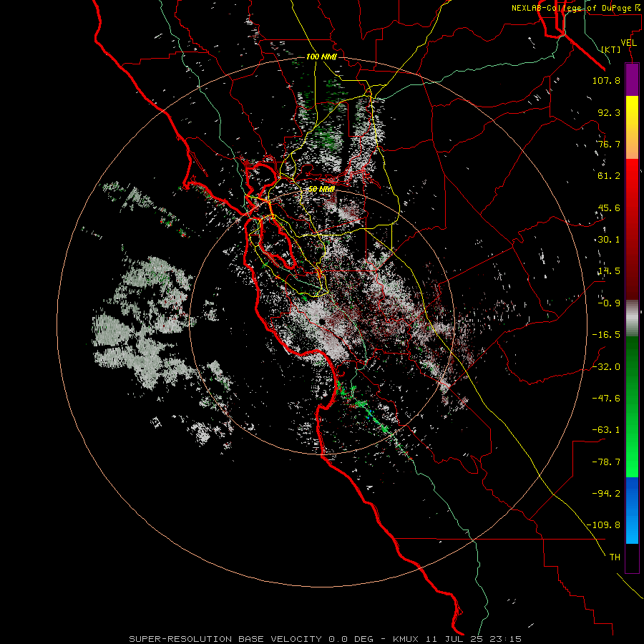Click the -63.1 velocity scale value
This screenshot has width=644, height=644.
click(606, 430)
